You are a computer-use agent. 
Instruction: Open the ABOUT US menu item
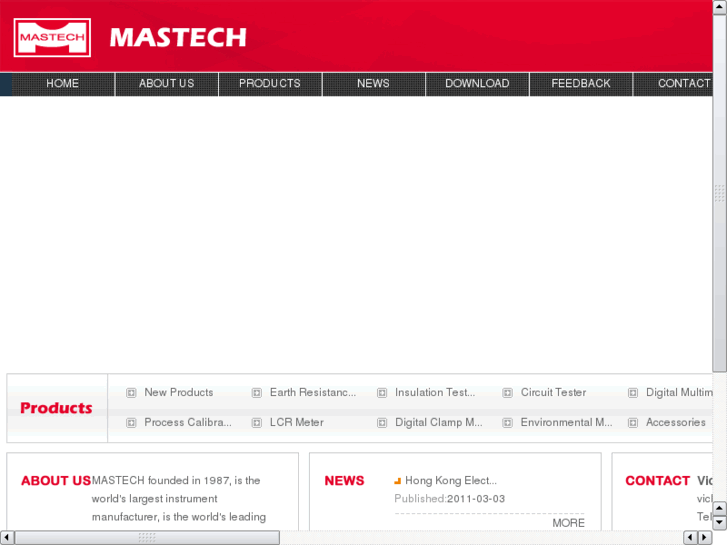coord(166,83)
